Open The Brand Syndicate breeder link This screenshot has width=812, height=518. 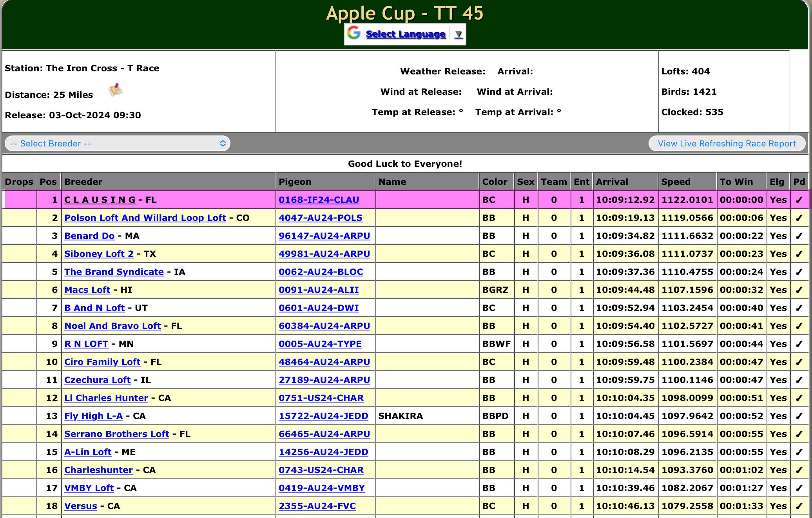(x=114, y=272)
